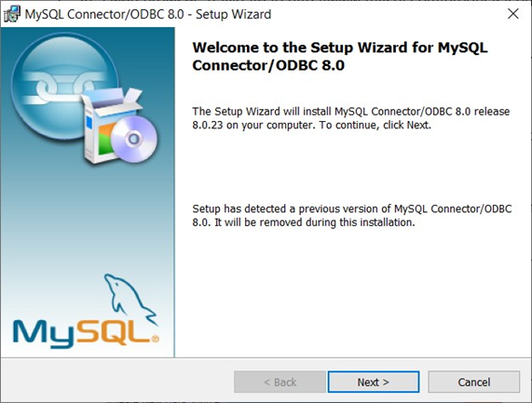Click the paragraph starting 'The Setup Wizard will install'
The width and height of the screenshot is (532, 403).
click(351, 118)
